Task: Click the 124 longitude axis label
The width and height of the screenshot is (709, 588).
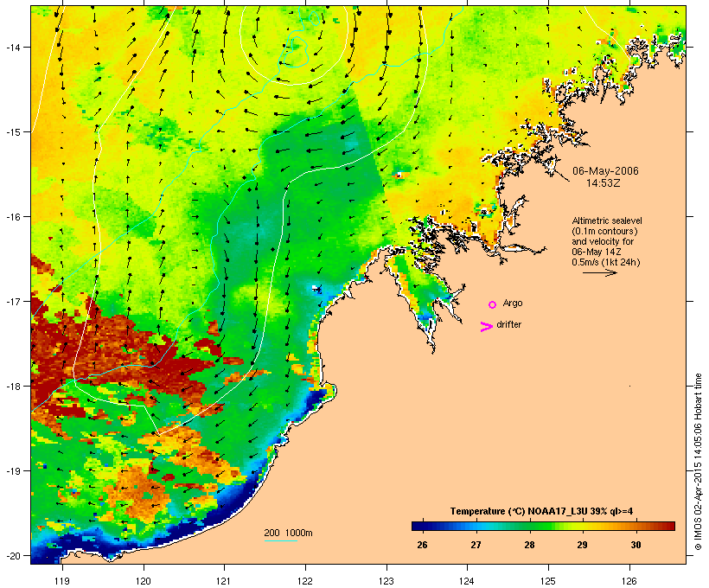Action: click(467, 581)
